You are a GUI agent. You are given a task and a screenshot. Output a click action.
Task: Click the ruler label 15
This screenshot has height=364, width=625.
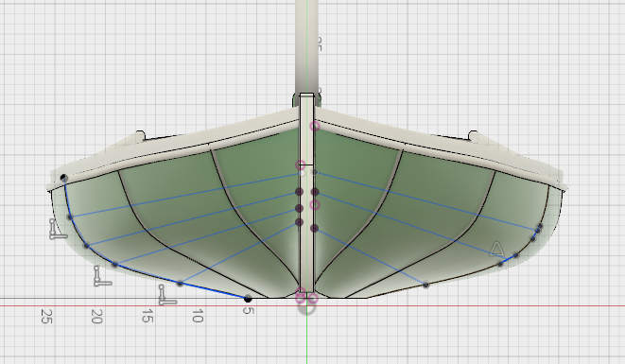(148, 316)
